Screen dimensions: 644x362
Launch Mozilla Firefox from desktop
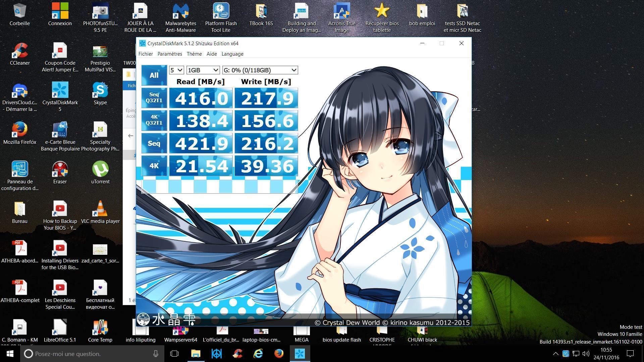[x=20, y=130]
